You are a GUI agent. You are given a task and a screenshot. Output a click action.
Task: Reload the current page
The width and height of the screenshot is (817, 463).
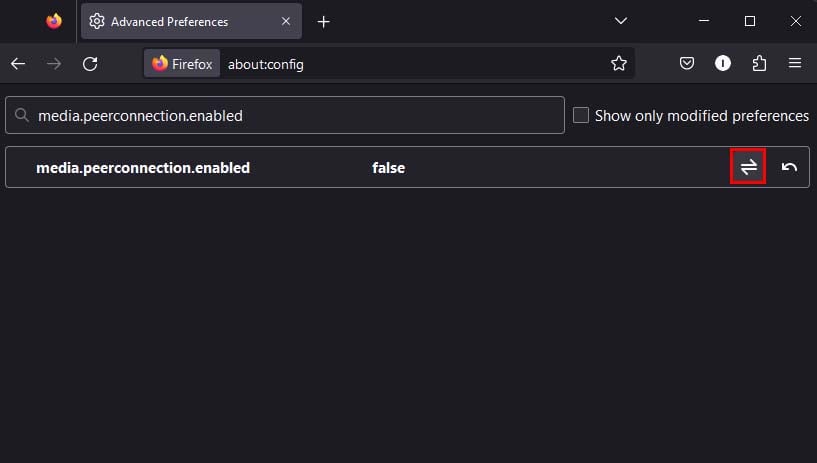[x=90, y=64]
